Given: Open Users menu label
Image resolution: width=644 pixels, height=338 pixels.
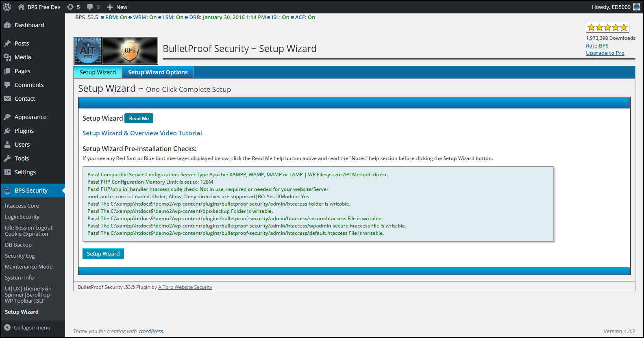Looking at the screenshot, I should 22,145.
